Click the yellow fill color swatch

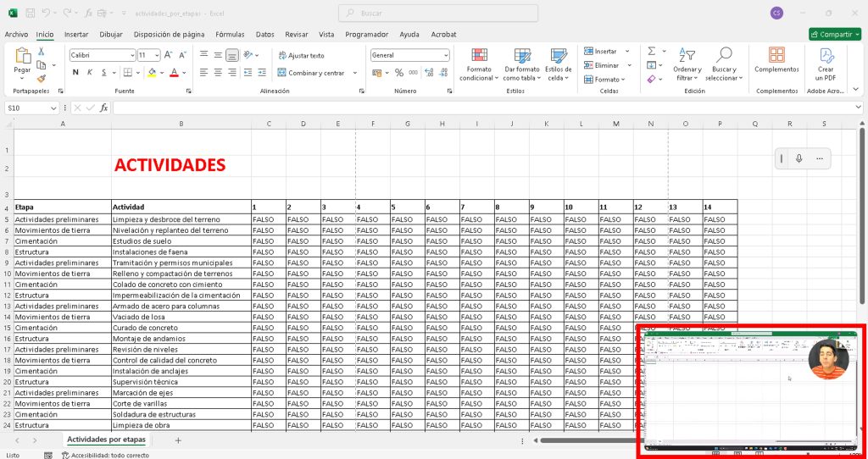tap(152, 73)
